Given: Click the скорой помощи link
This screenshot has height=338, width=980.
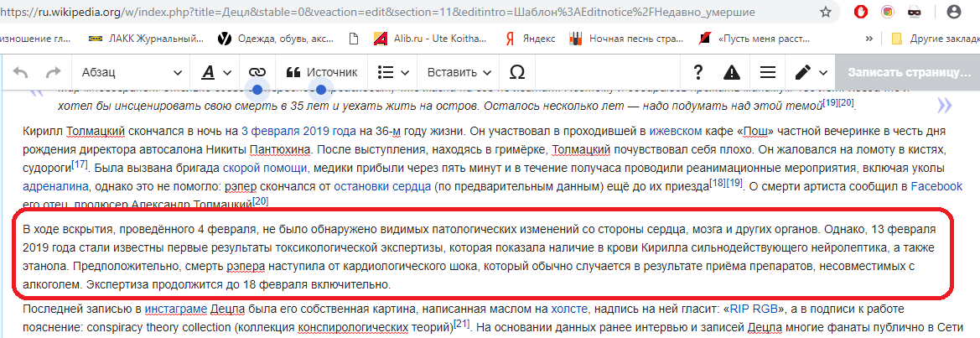Looking at the screenshot, I should (x=265, y=169).
